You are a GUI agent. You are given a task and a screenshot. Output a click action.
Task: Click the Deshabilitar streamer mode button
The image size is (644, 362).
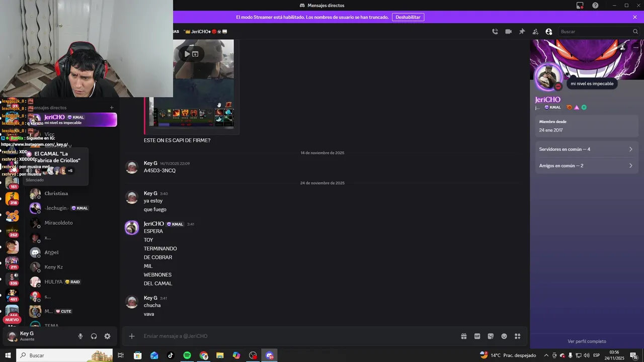coord(408,17)
